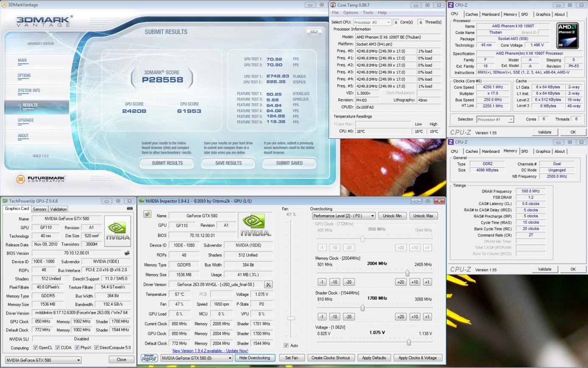Click the Voltage slider handle

click(409, 342)
